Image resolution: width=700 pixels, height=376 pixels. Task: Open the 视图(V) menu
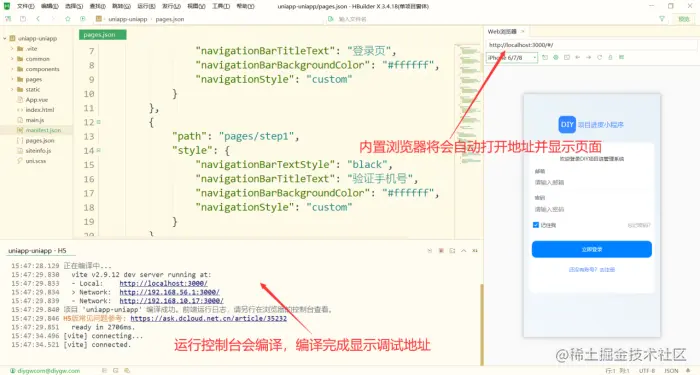pos(196,6)
